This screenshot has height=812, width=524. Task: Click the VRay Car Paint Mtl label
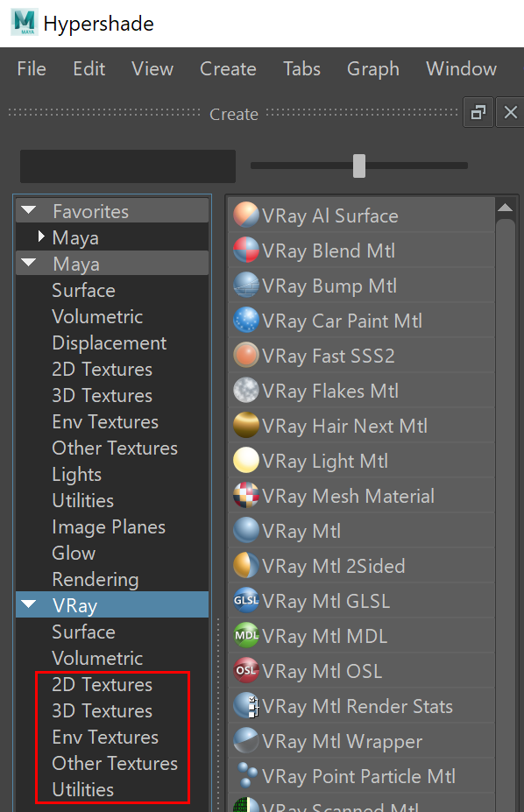[x=343, y=321]
